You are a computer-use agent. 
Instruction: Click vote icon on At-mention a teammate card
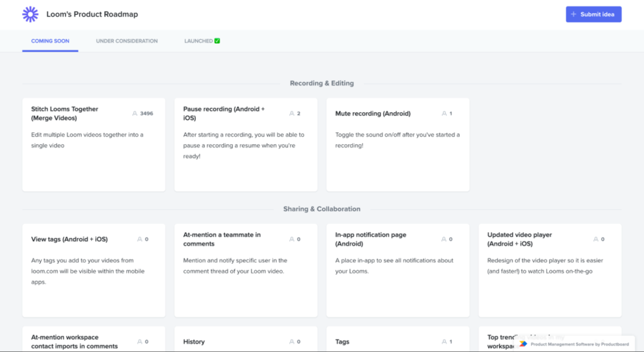click(292, 239)
